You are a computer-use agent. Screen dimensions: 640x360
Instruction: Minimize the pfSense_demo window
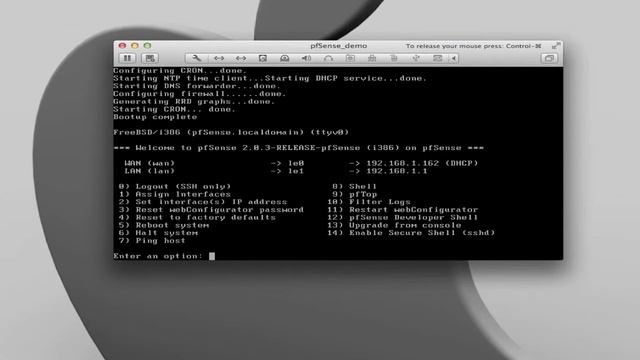click(135, 46)
